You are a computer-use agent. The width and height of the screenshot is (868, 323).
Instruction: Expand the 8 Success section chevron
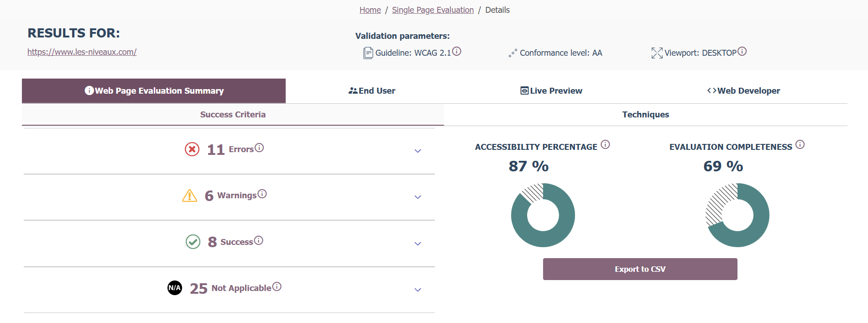[x=418, y=244]
